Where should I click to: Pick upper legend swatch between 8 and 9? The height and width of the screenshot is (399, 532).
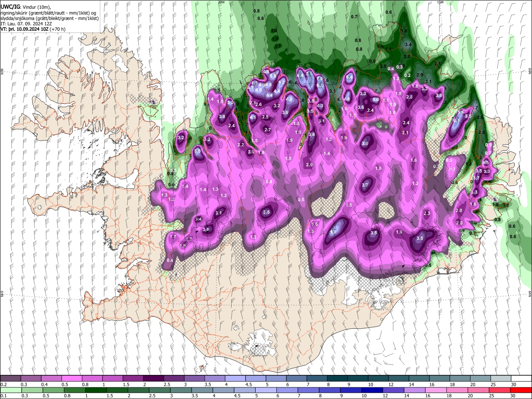(x=337, y=379)
